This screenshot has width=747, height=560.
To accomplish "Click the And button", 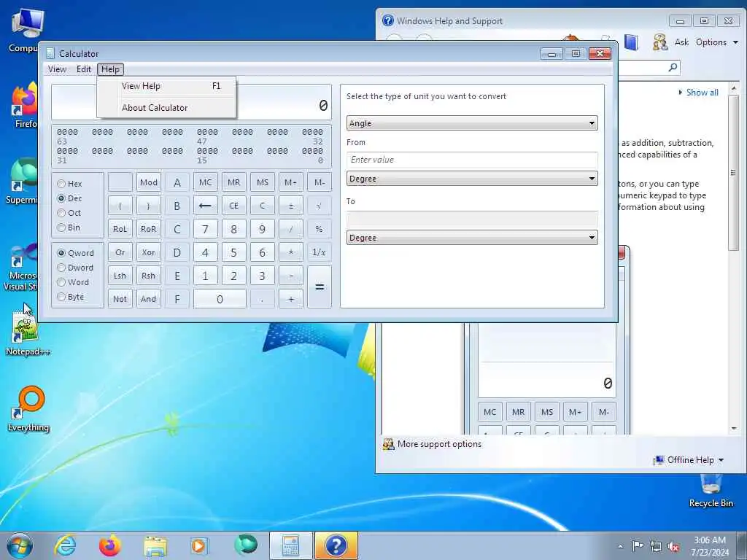I will (x=149, y=299).
